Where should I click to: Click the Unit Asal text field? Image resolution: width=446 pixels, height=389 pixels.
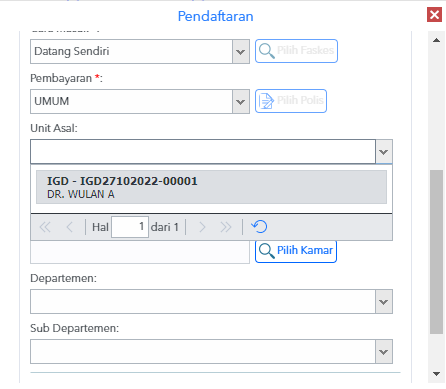click(203, 152)
